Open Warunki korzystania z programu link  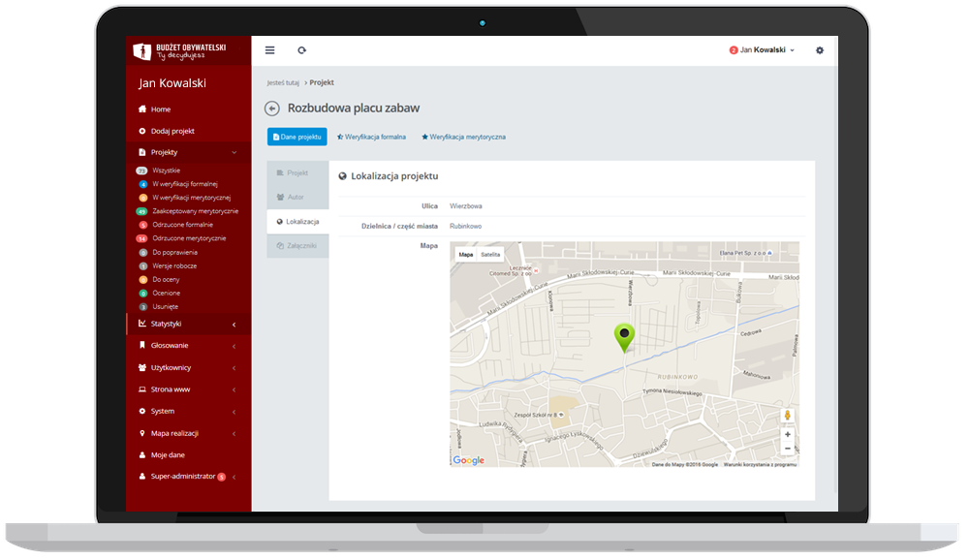coord(760,464)
